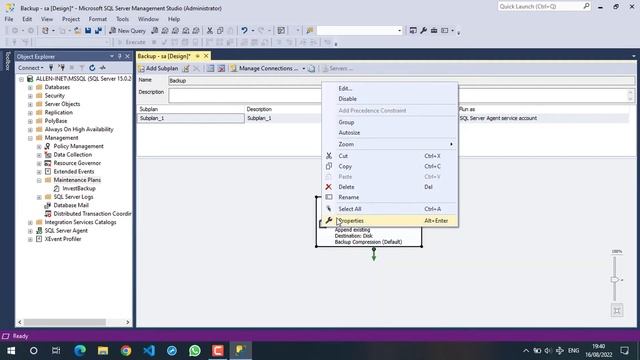Choose Edit... in the context menu
The height and width of the screenshot is (360, 640).
point(390,89)
